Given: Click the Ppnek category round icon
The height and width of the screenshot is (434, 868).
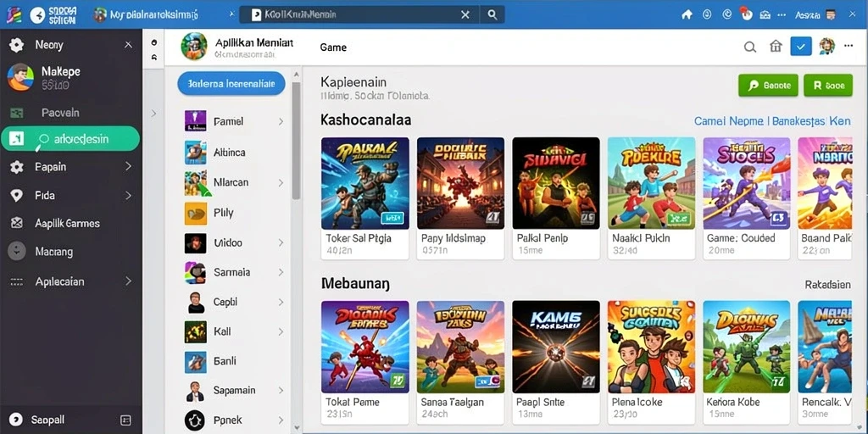Looking at the screenshot, I should click(196, 420).
